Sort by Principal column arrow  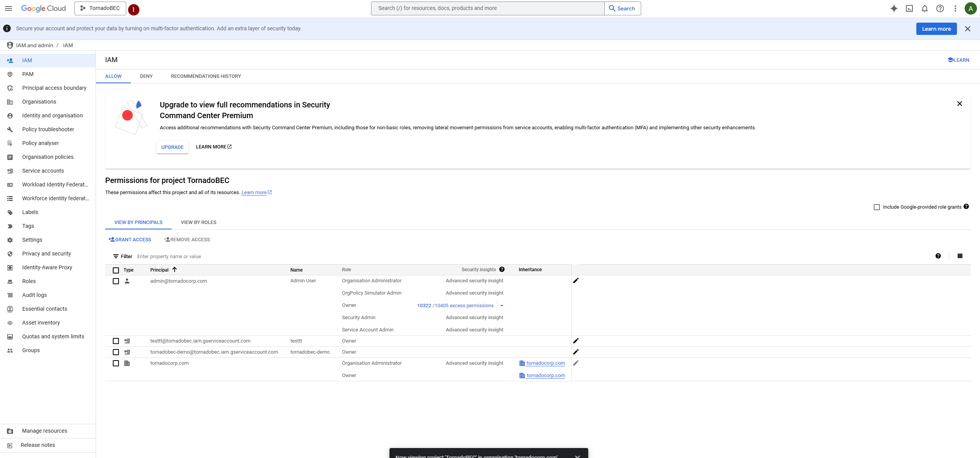tap(175, 270)
